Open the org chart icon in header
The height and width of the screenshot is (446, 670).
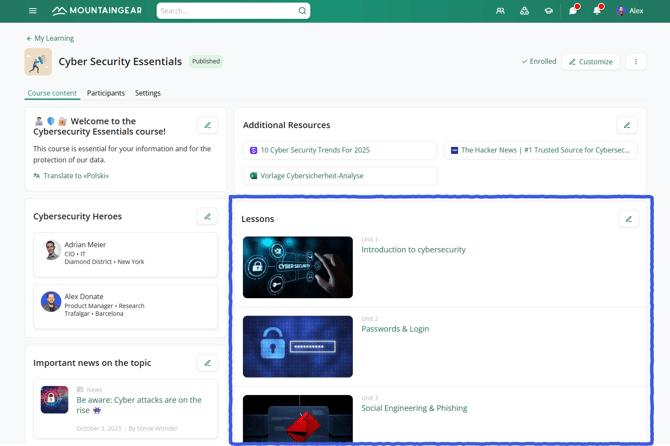coord(524,11)
